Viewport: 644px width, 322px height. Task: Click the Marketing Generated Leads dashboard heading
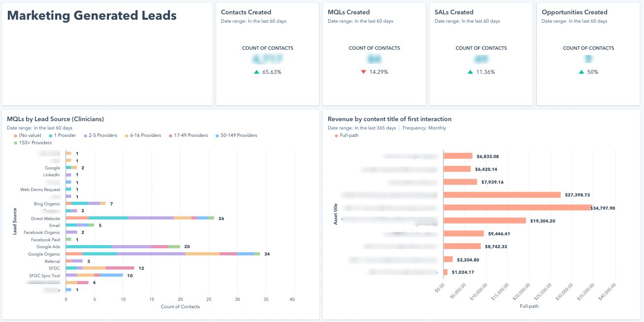92,15
